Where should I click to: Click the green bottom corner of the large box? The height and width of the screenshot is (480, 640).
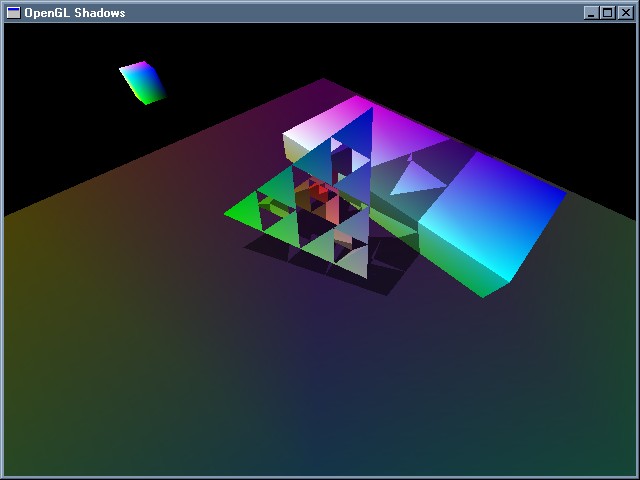pyautogui.click(x=485, y=288)
